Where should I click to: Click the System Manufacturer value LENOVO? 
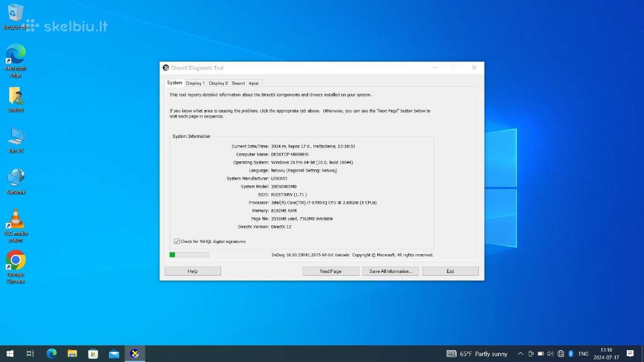pos(279,179)
